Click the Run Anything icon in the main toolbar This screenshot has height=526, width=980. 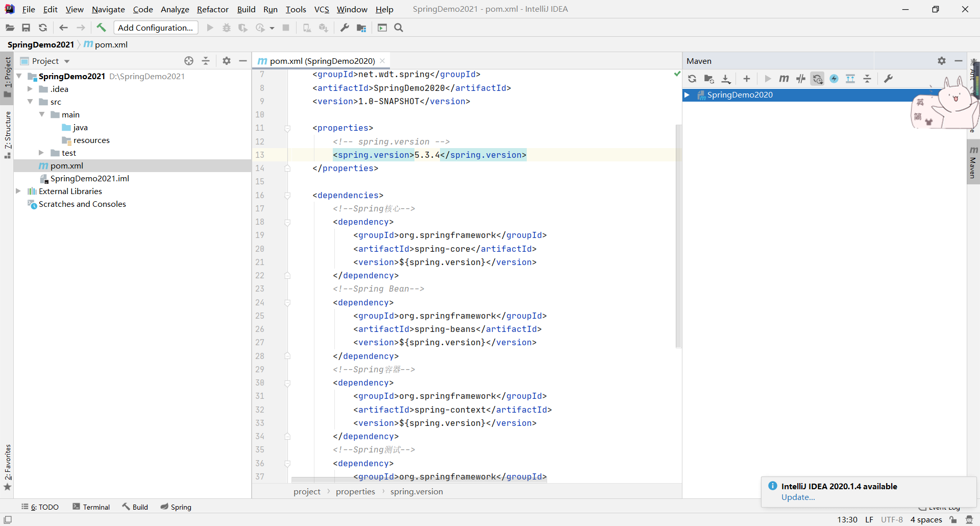(382, 28)
